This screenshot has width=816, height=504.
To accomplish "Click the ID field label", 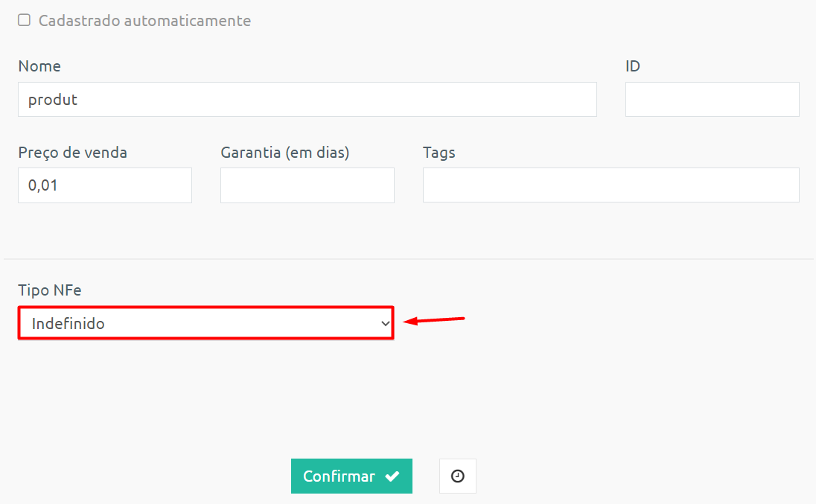I will (633, 66).
